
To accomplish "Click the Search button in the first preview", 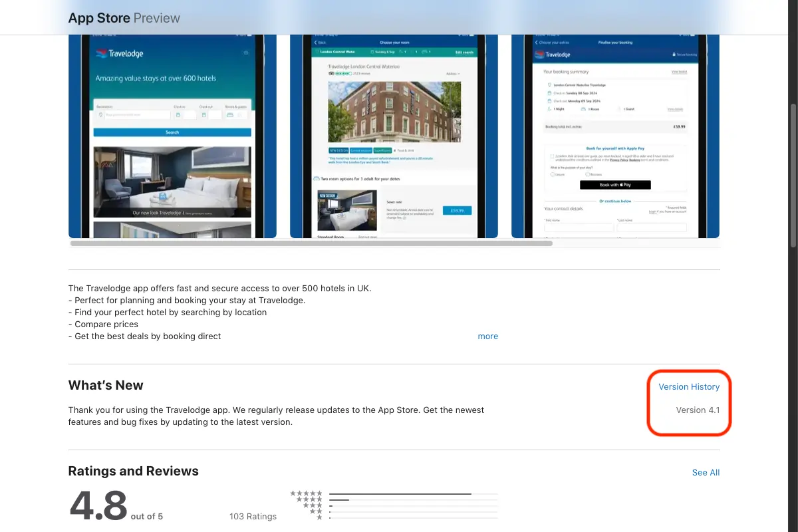I will pyautogui.click(x=172, y=132).
